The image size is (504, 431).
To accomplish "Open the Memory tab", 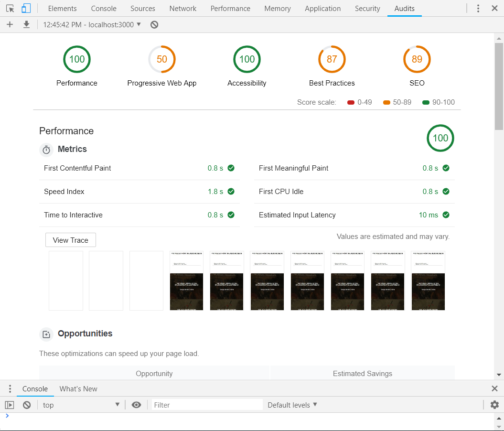I will pyautogui.click(x=278, y=9).
